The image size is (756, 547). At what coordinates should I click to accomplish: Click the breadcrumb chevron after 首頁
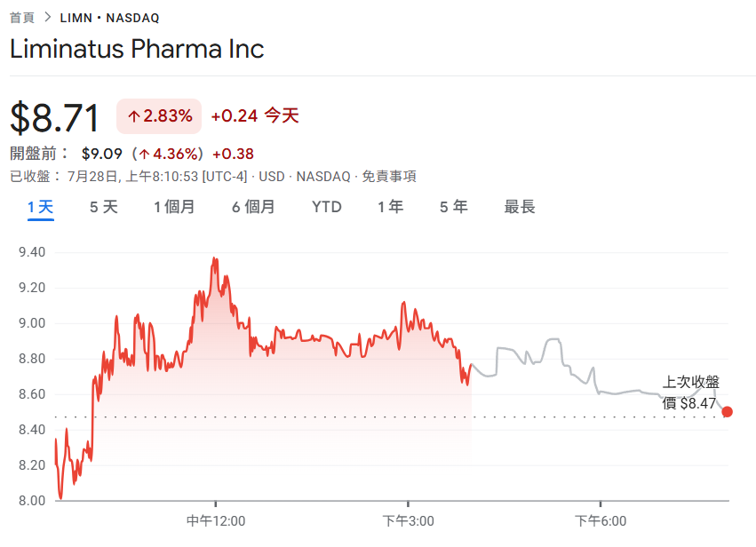[x=47, y=15]
